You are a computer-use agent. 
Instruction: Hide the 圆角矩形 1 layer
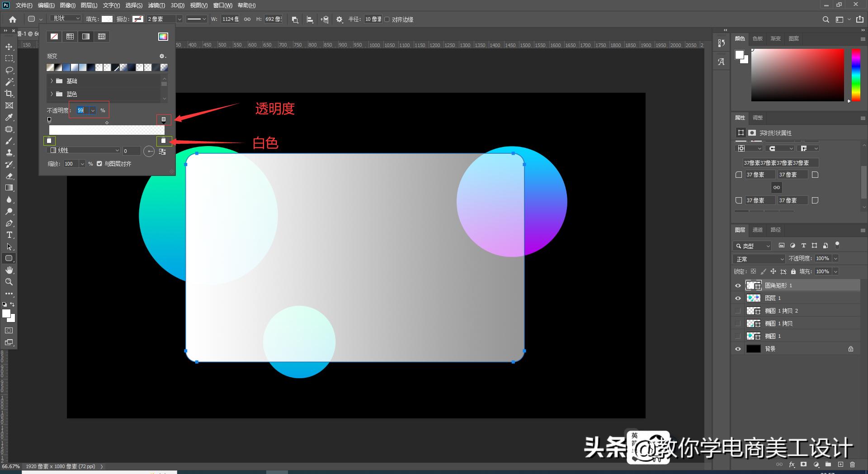(738, 285)
